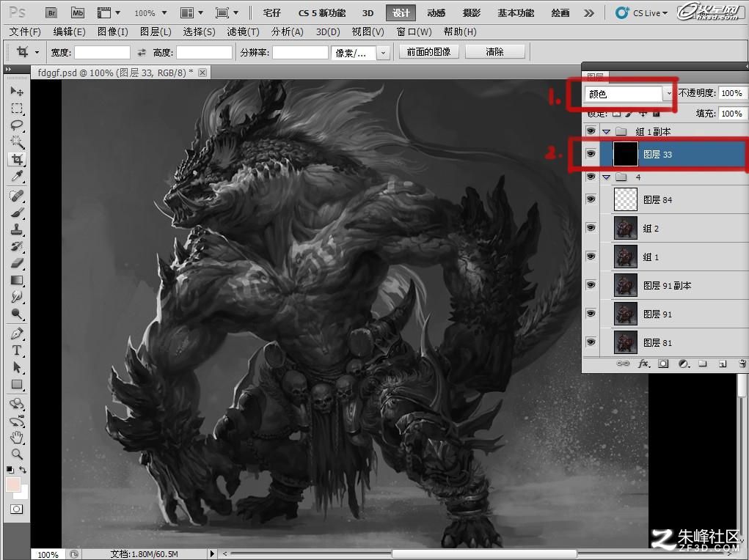Select the Horizontal Type tool
Viewport: 749px width, 560px height.
[x=17, y=350]
